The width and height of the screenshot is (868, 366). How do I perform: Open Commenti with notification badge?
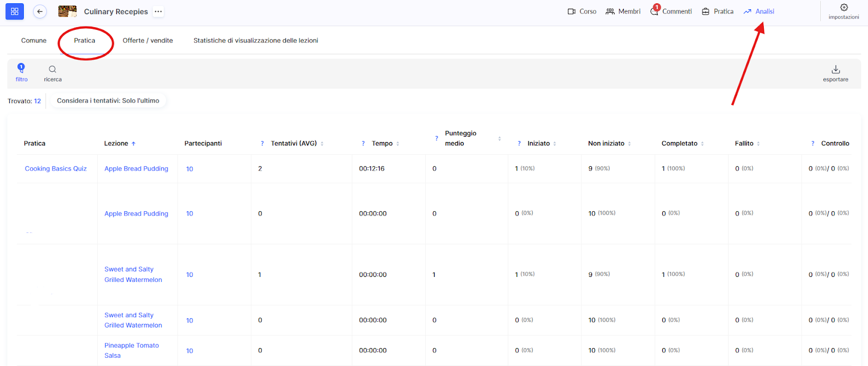tap(671, 11)
